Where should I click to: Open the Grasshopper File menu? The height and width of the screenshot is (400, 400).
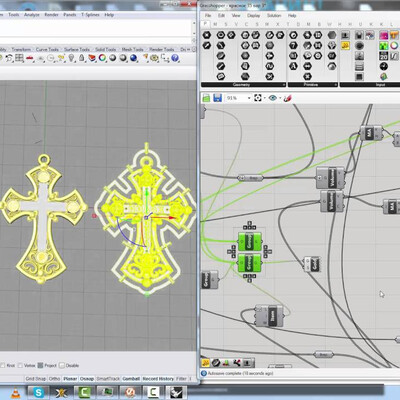pos(208,15)
